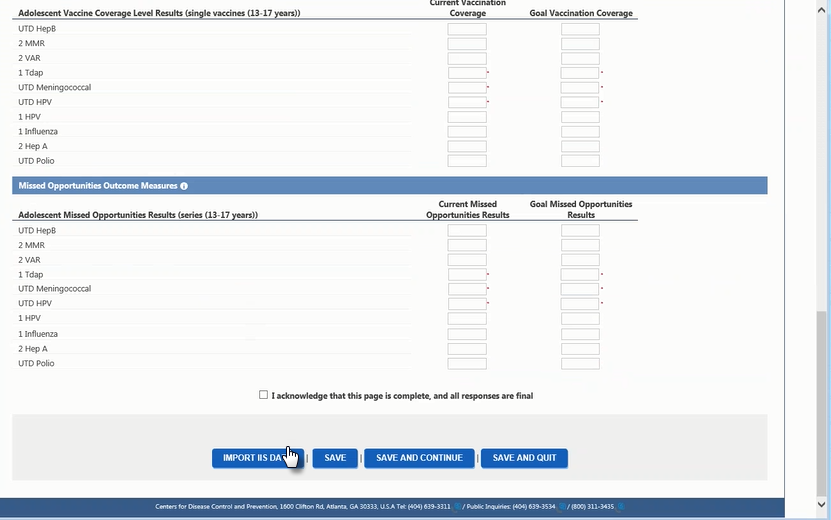The image size is (831, 520).
Task: Click current coverage field for UTD Polio vaccine
Action: point(467,161)
